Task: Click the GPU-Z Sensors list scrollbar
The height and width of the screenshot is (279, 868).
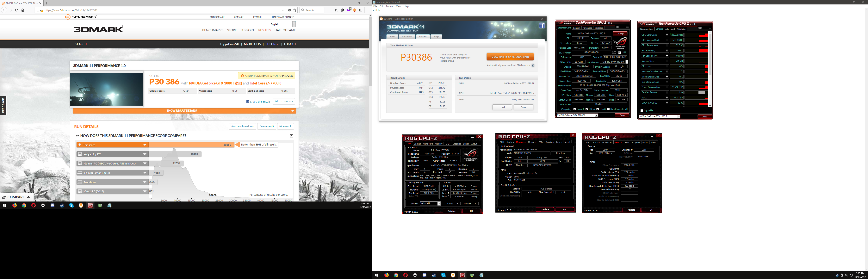Action: [x=710, y=69]
